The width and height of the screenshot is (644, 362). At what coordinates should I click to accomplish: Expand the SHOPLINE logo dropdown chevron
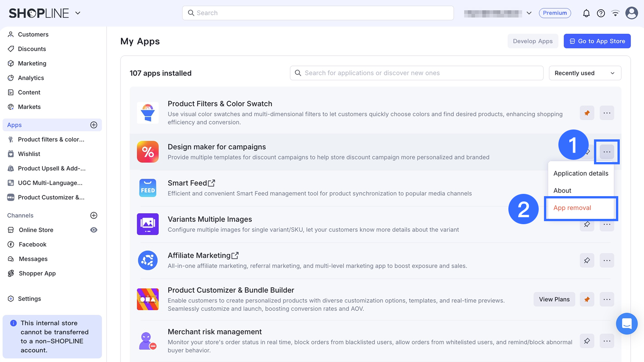point(78,13)
